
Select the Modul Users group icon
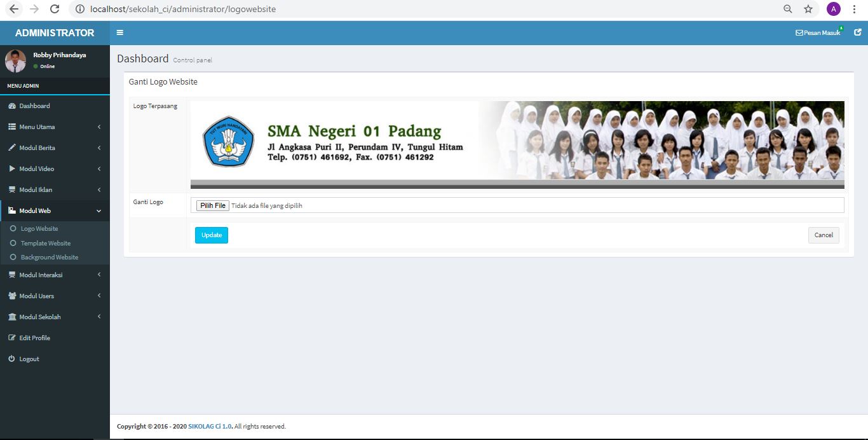pyautogui.click(x=13, y=296)
